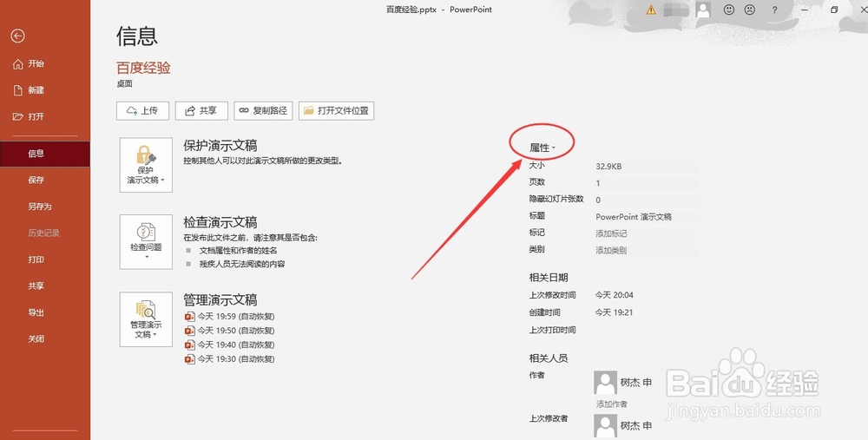Click the lock-and-key icon on 保护演示文稿
Image resolution: width=868 pixels, height=440 pixels.
click(x=146, y=155)
